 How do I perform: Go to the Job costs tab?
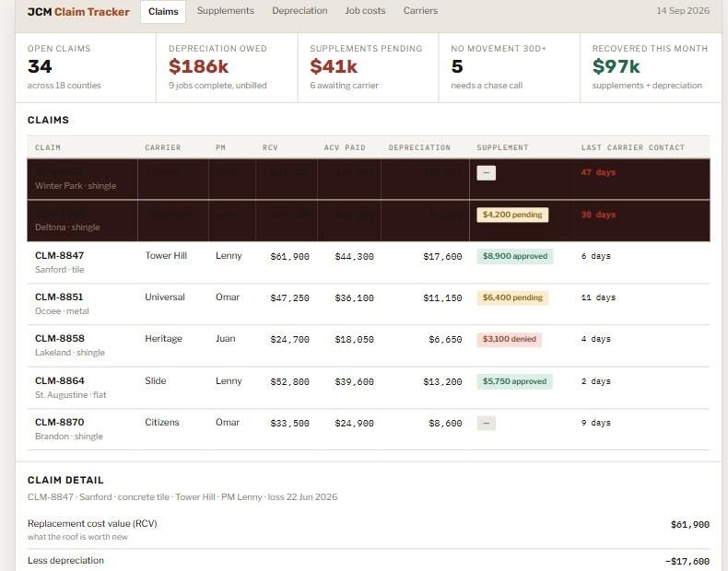pyautogui.click(x=365, y=11)
